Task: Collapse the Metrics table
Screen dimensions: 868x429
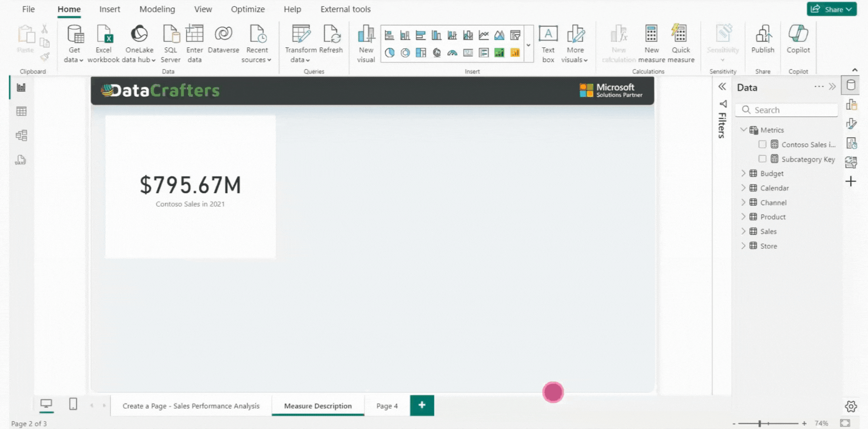Action: (x=743, y=130)
